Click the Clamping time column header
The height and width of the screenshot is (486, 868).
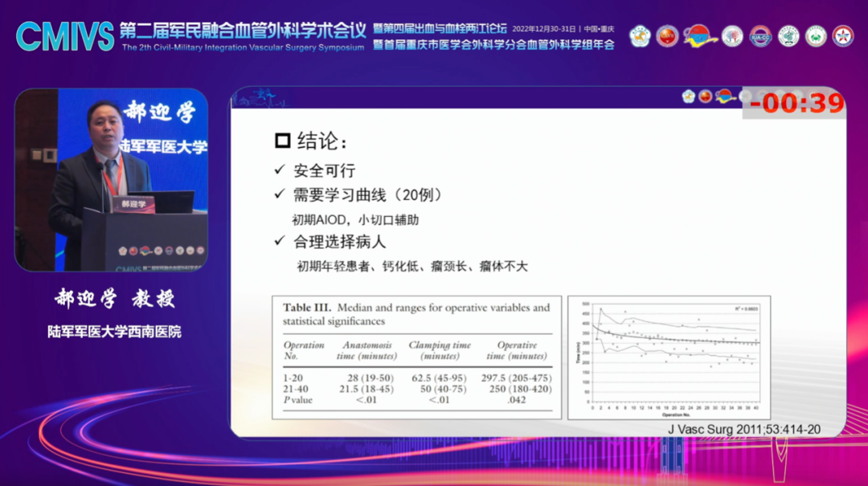pos(440,350)
